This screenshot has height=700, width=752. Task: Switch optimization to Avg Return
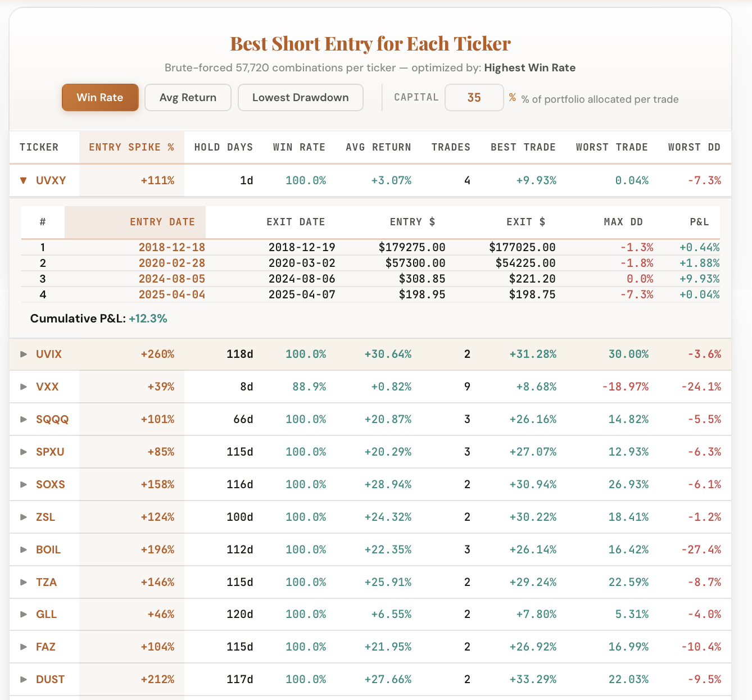point(188,97)
